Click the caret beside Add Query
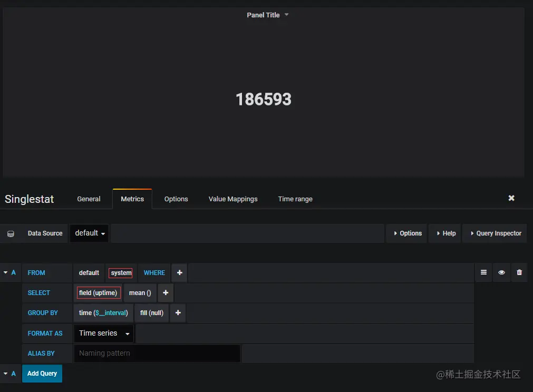 [x=5, y=374]
